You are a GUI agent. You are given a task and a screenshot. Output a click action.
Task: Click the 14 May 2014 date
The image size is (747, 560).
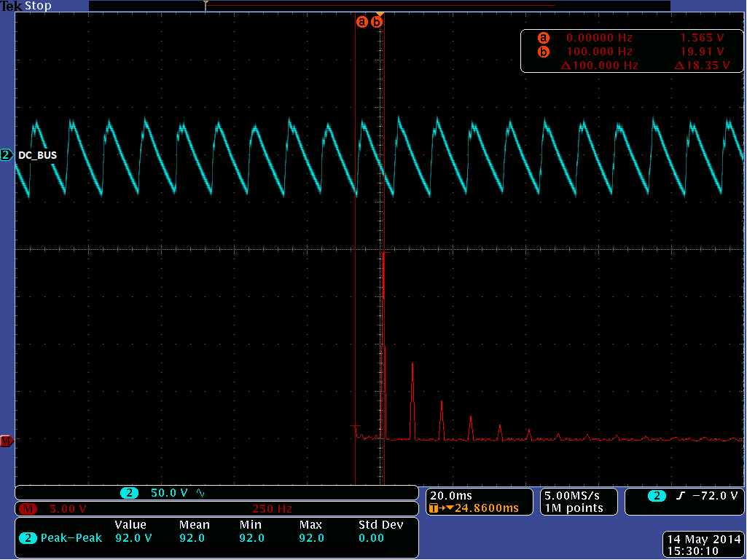[704, 540]
